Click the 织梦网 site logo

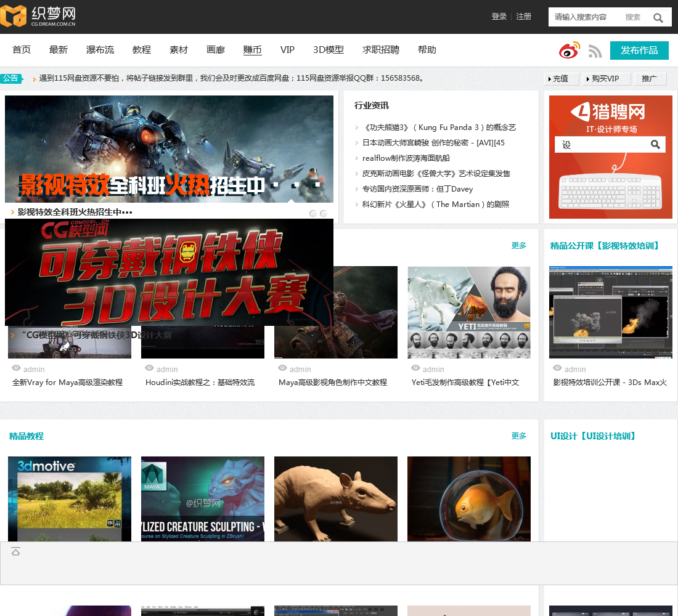[x=38, y=17]
